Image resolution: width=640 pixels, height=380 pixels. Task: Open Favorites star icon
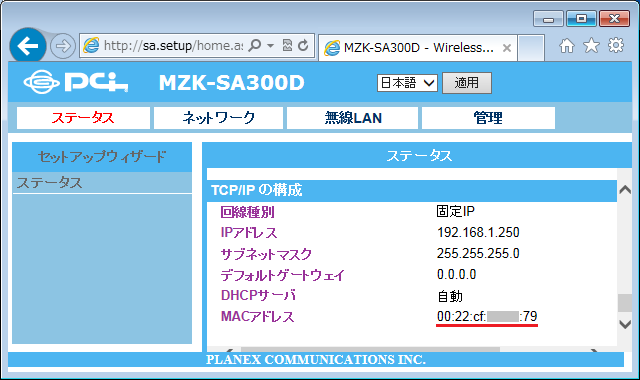pos(591,45)
